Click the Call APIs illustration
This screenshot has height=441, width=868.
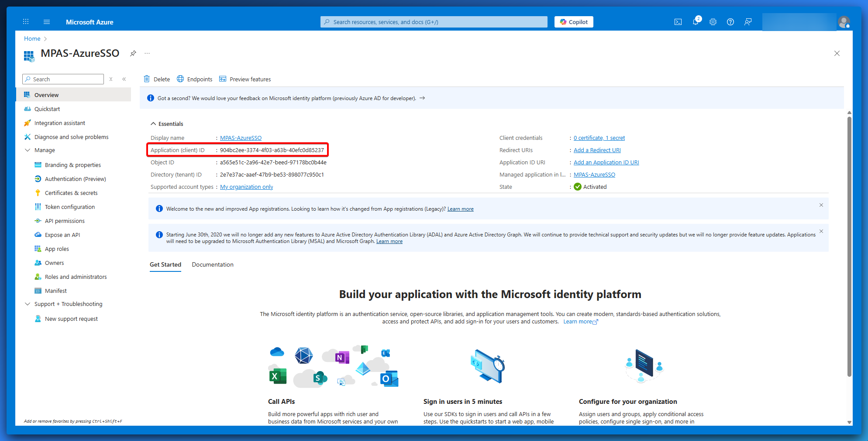coord(333,366)
